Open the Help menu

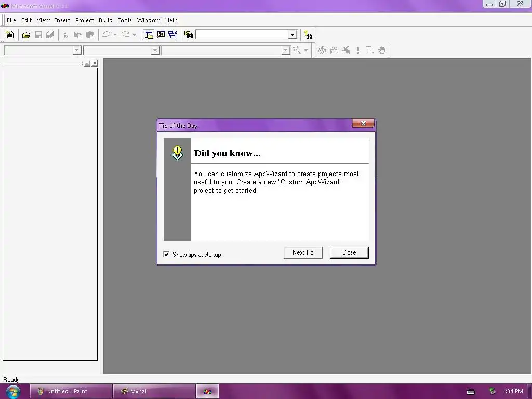point(171,20)
